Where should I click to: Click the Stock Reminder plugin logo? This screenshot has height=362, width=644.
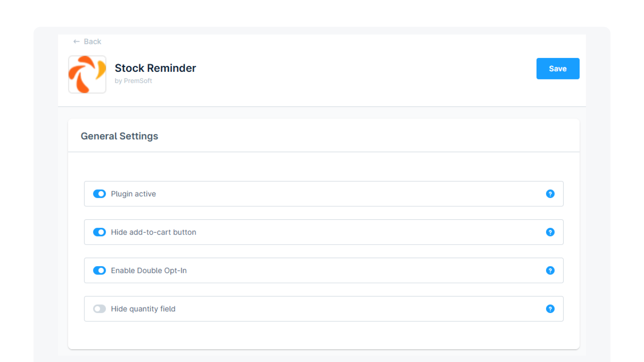tap(87, 74)
